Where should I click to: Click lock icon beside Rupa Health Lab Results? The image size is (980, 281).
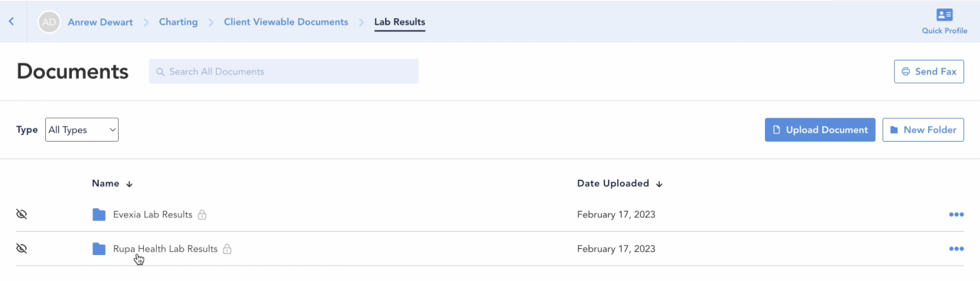(227, 249)
